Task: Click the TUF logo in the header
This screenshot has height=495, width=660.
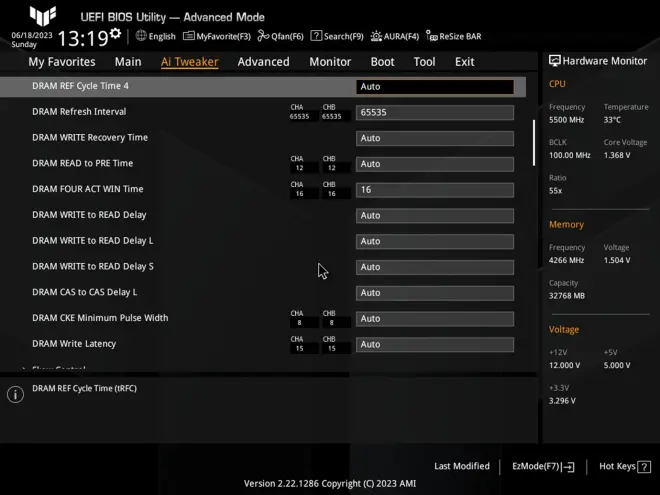Action: pos(42,16)
